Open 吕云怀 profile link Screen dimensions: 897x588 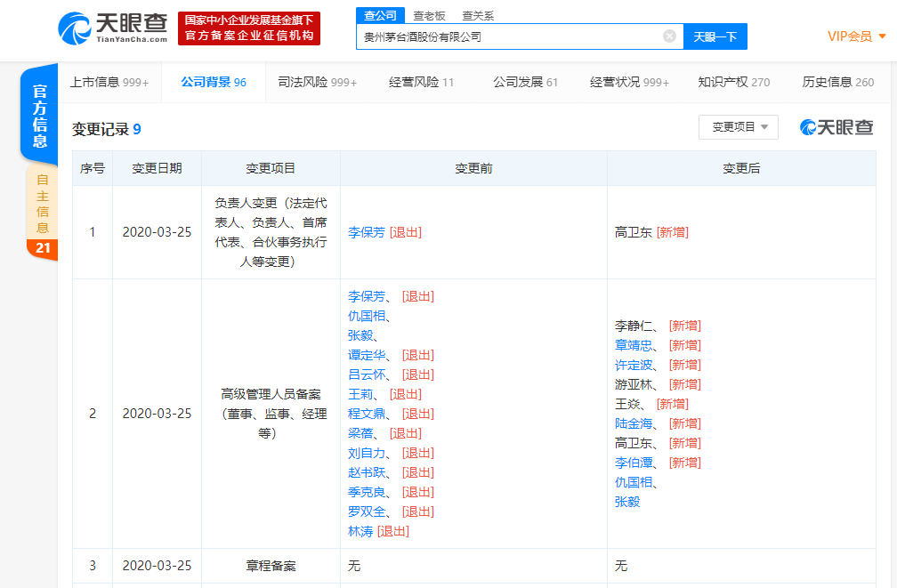(x=366, y=375)
